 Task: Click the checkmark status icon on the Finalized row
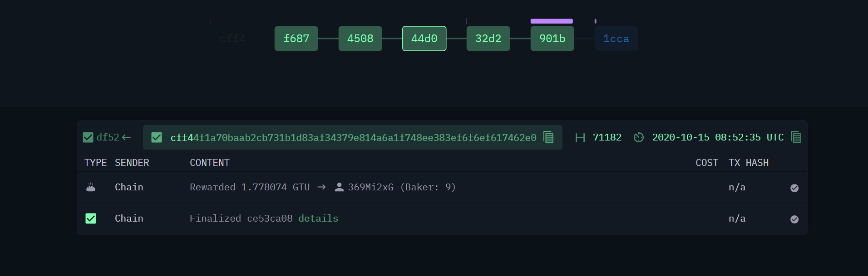pos(794,219)
